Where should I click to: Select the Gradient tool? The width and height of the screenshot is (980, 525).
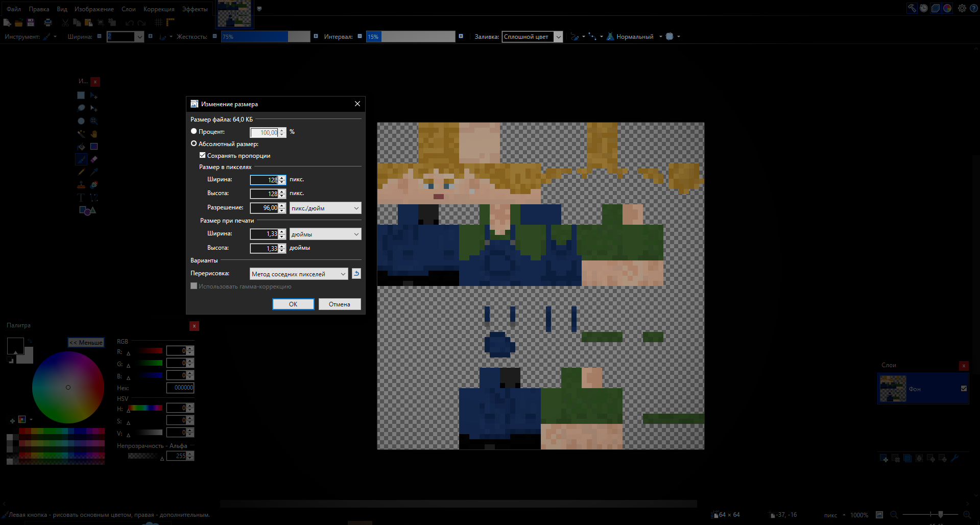point(94,147)
